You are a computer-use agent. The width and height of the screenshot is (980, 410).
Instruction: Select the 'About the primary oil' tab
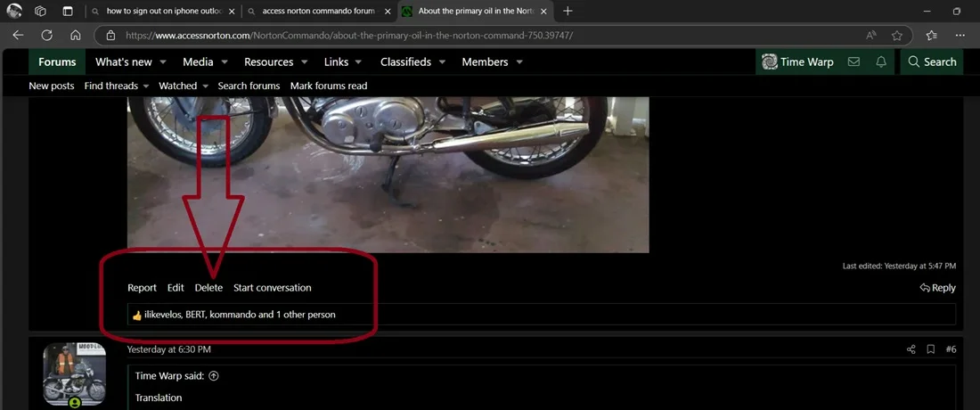pos(475,11)
